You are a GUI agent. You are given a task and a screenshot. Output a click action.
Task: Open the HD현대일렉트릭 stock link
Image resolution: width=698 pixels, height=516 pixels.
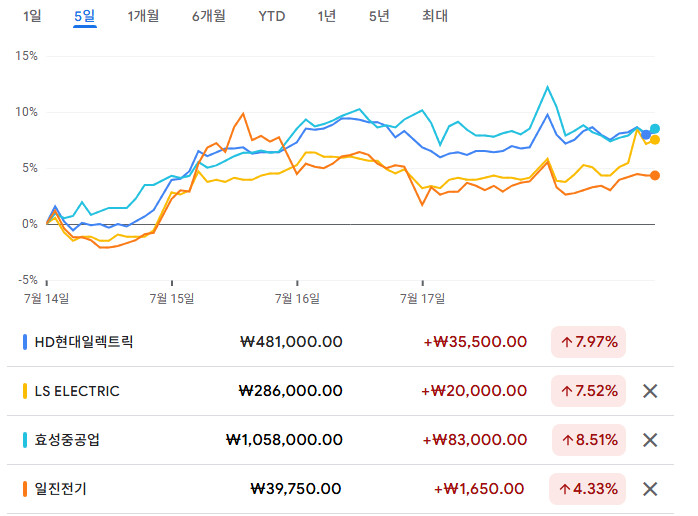[x=84, y=342]
